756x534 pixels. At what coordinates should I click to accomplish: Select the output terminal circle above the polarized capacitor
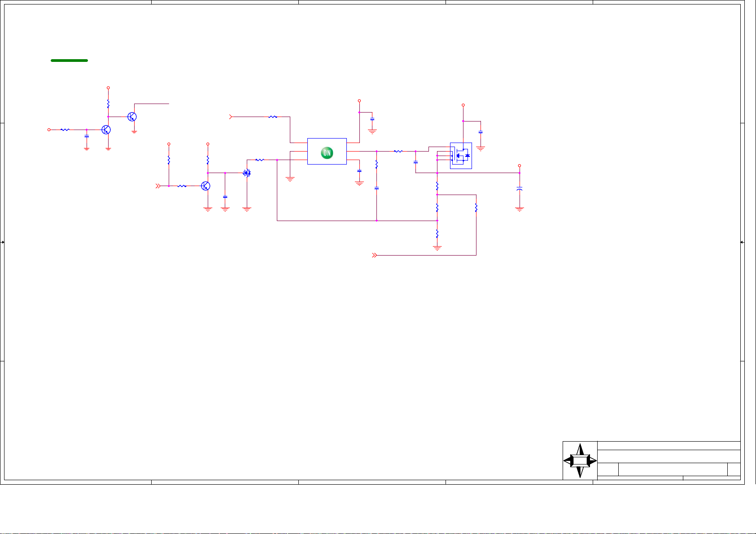tap(520, 165)
